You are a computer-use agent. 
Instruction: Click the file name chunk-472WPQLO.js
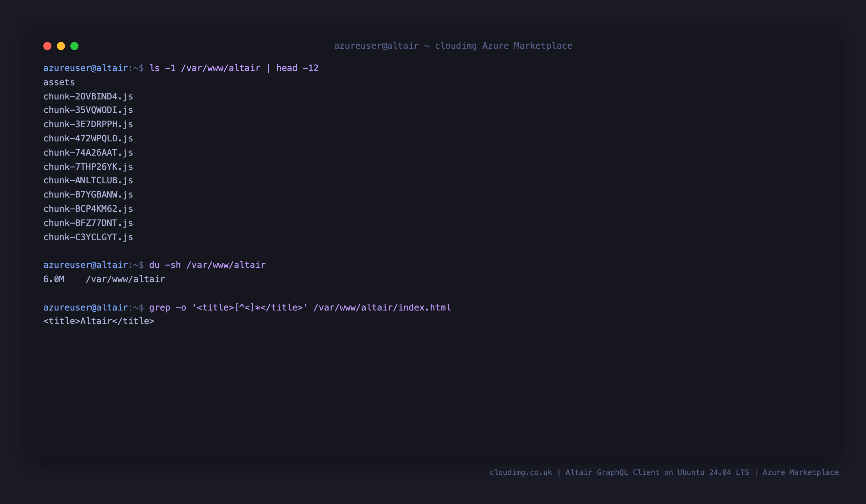point(88,138)
